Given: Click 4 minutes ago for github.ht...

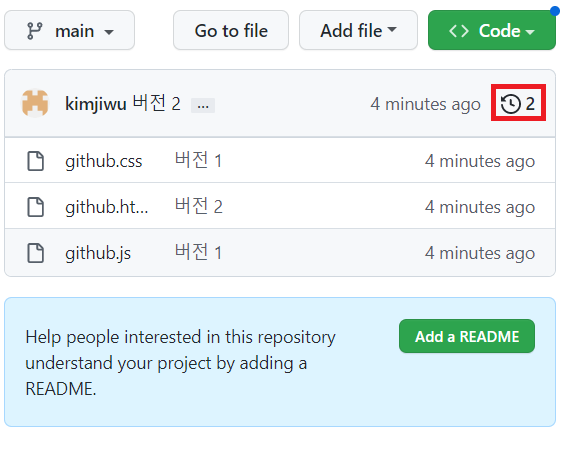Looking at the screenshot, I should pyautogui.click(x=480, y=207).
